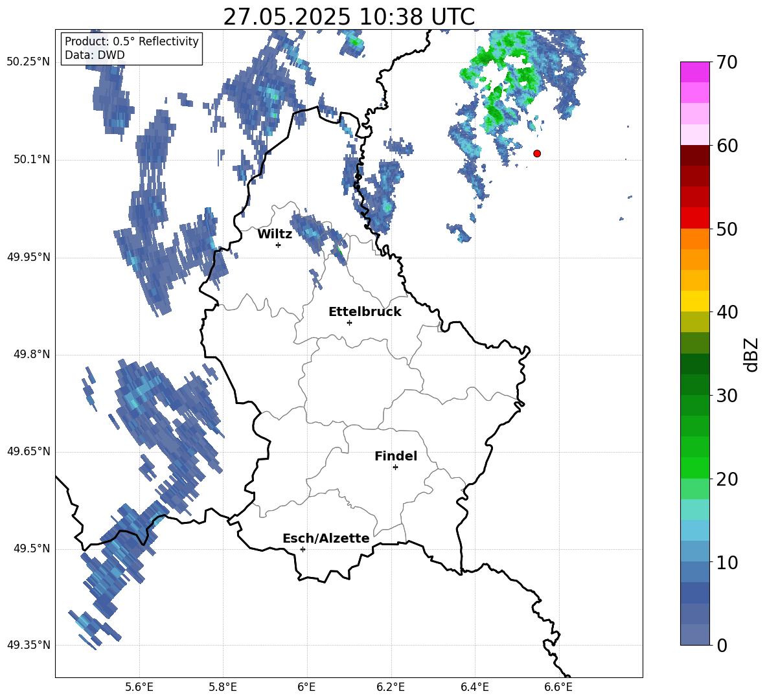Image resolution: width=767 pixels, height=700 pixels.
Task: Click the 20 colorbar tick label
Action: point(726,479)
